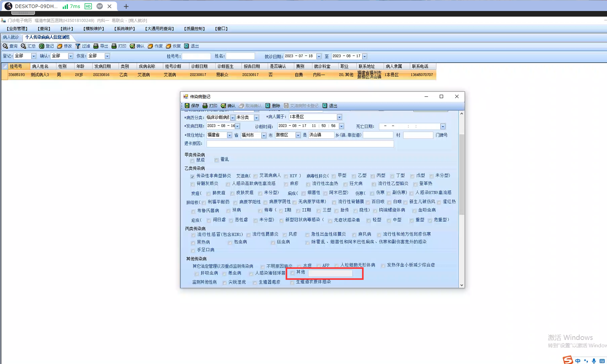Click the 删除 delete icon in dialog

tap(268, 106)
